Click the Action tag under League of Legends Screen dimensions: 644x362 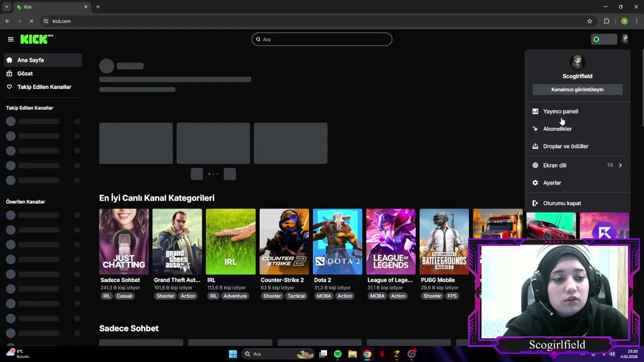click(x=398, y=296)
